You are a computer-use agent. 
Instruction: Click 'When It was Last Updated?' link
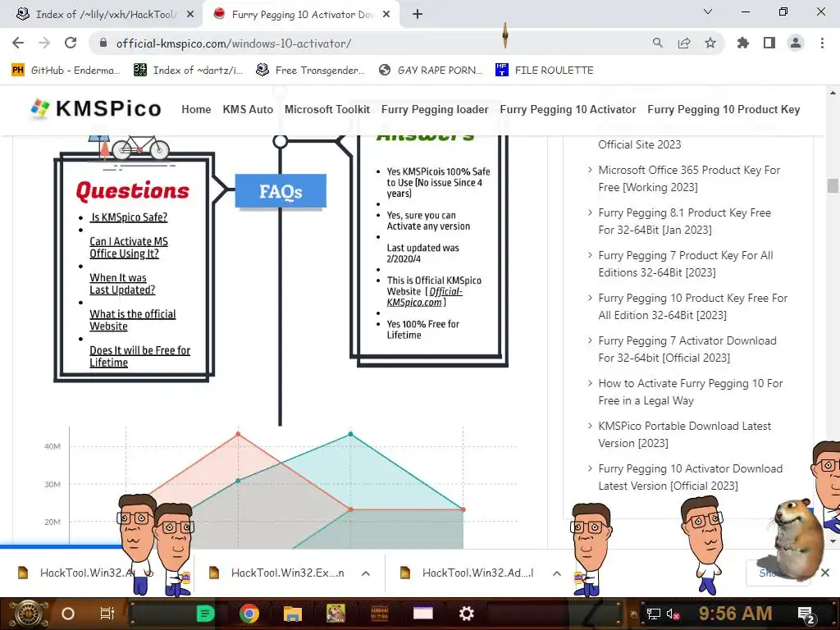[122, 284]
